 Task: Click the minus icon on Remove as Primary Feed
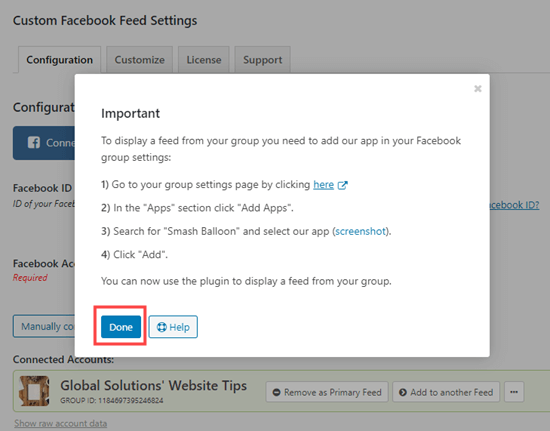tap(276, 392)
